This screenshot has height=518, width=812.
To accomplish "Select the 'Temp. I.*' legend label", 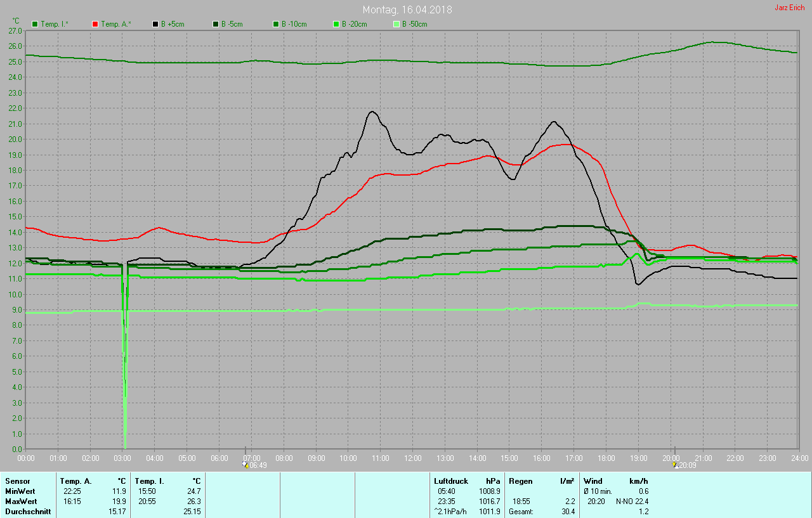I will [55, 24].
